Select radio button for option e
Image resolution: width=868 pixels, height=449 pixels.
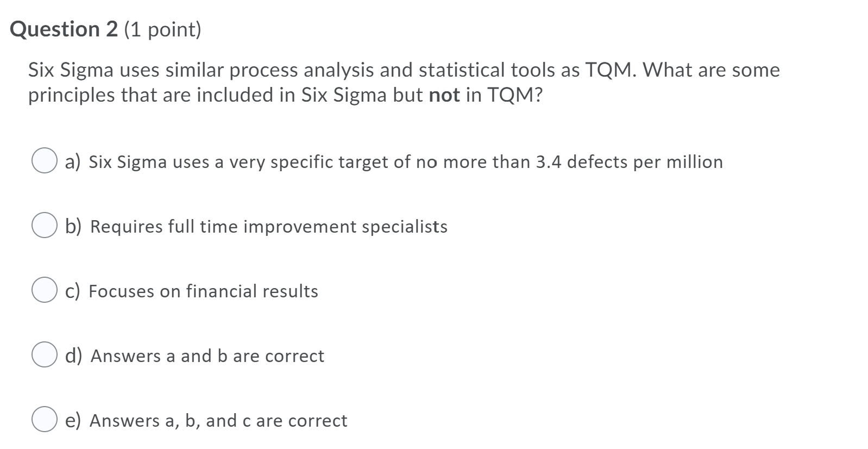point(45,420)
